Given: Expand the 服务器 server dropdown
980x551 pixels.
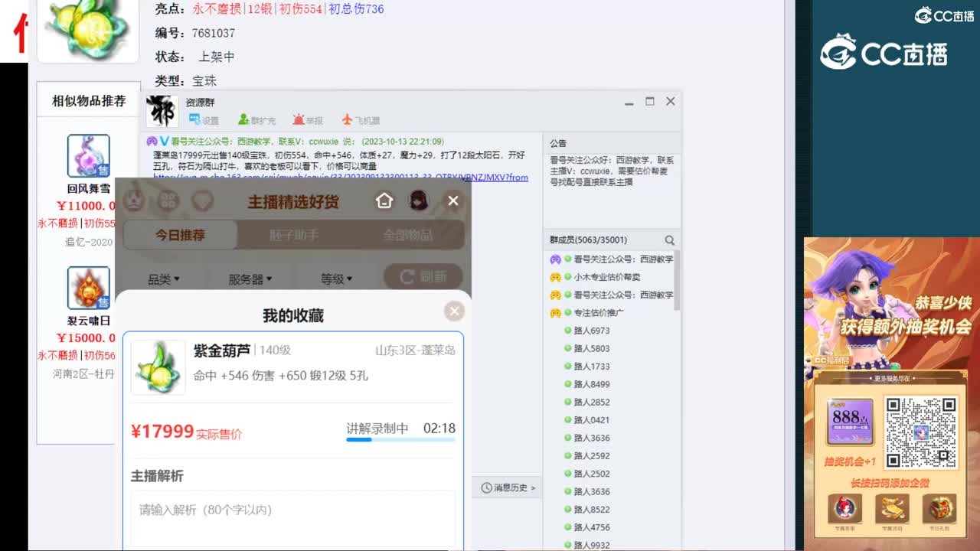Looking at the screenshot, I should (250, 279).
